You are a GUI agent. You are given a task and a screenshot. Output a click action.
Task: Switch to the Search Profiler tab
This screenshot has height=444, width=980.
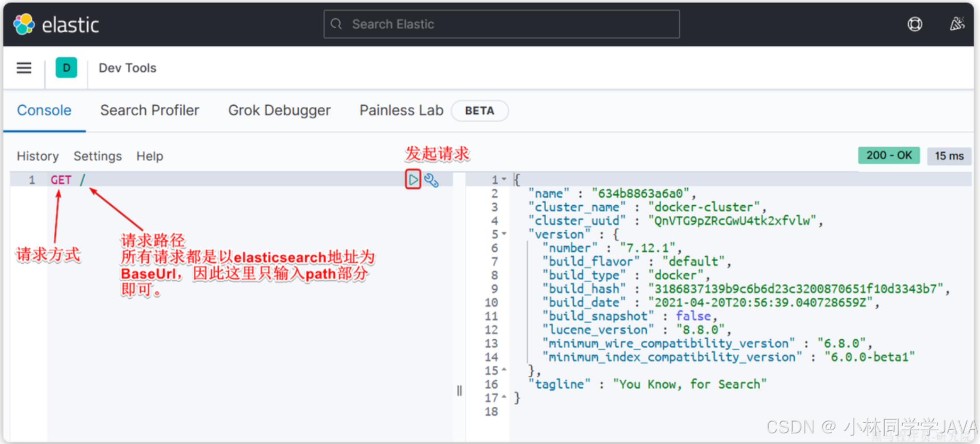(150, 110)
